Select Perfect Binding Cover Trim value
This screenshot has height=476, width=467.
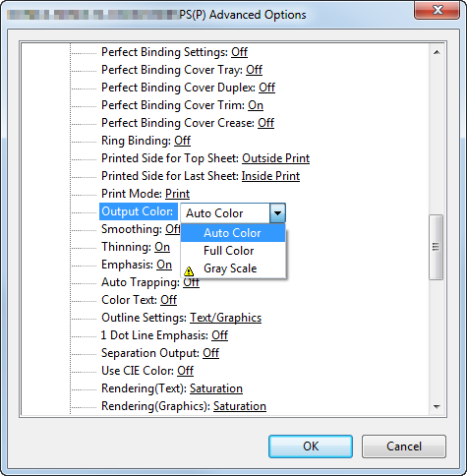pyautogui.click(x=256, y=105)
